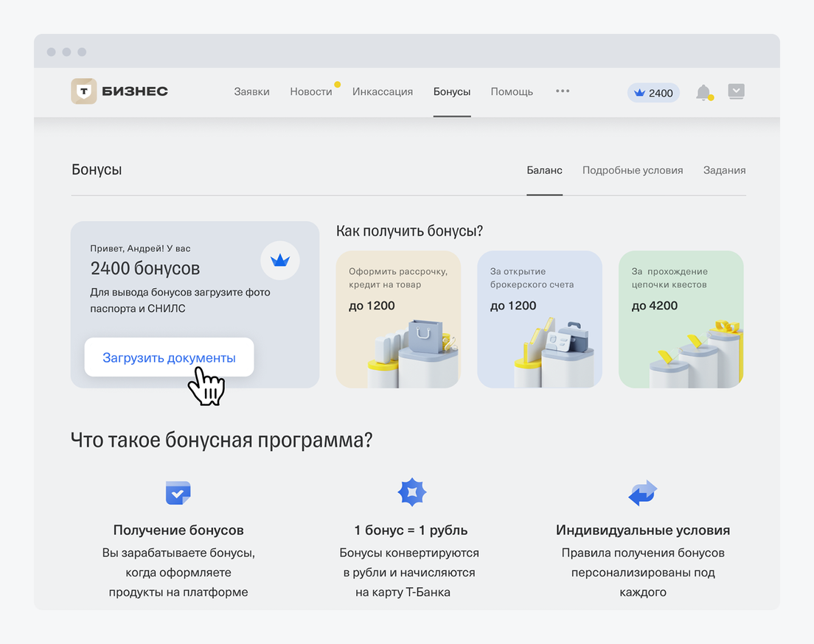Click the blue checkmark Получение бонусов icon

click(x=178, y=492)
